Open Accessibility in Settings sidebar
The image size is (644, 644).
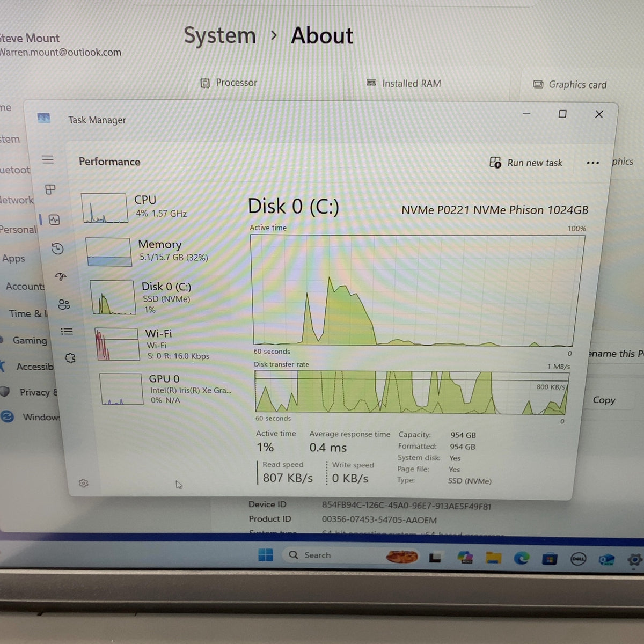27,367
